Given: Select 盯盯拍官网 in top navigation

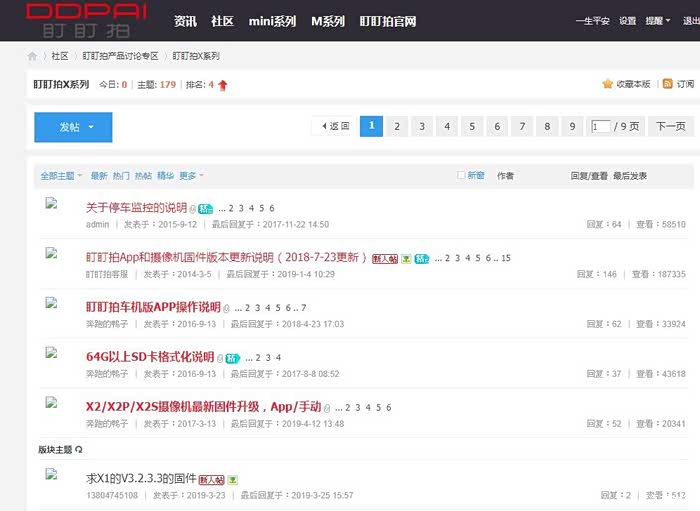Looking at the screenshot, I should point(387,21).
